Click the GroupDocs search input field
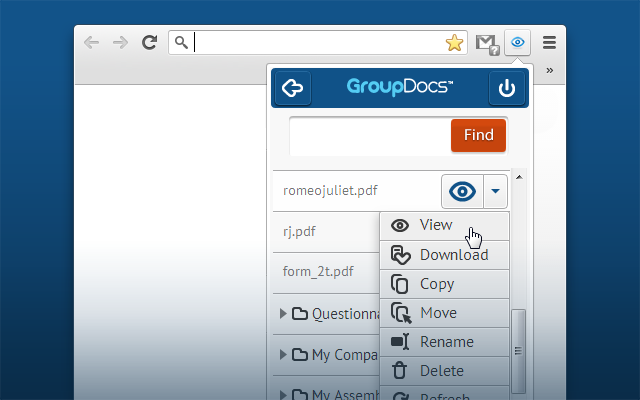This screenshot has height=400, width=640. [x=370, y=136]
